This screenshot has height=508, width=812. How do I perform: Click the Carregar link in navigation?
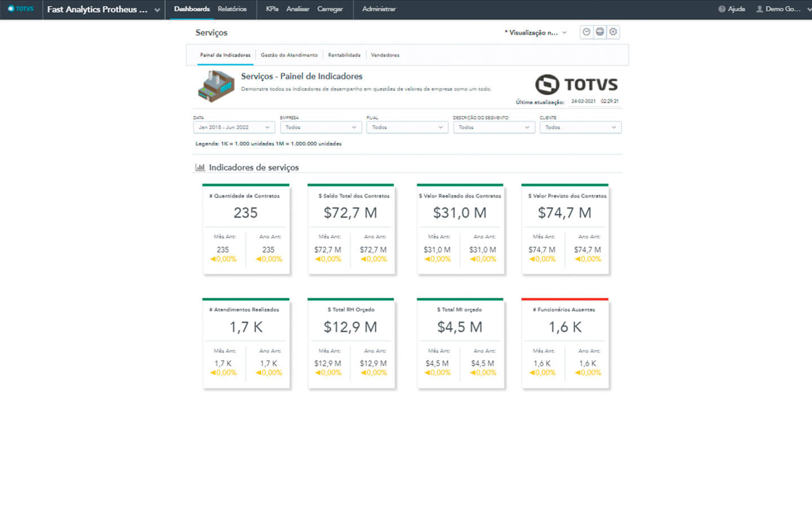click(x=330, y=9)
